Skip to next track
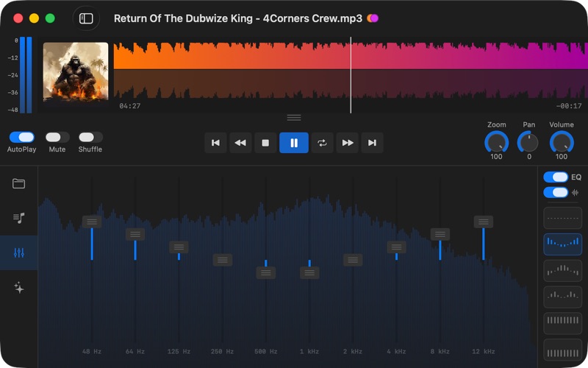 [373, 143]
